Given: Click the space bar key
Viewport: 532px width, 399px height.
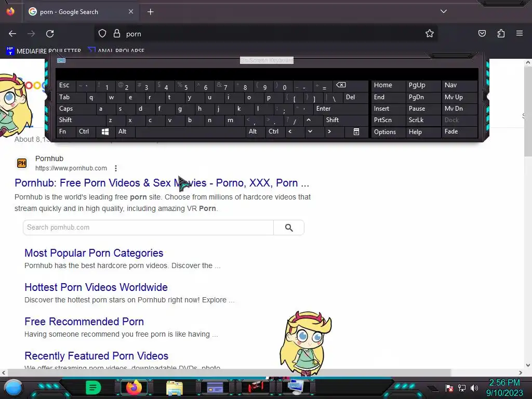Looking at the screenshot, I should (190, 131).
